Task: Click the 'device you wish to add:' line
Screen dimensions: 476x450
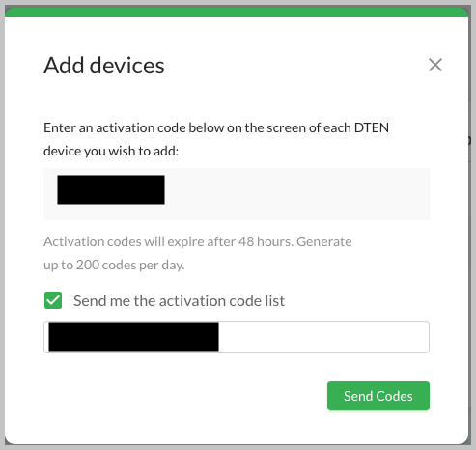Action: click(x=111, y=151)
